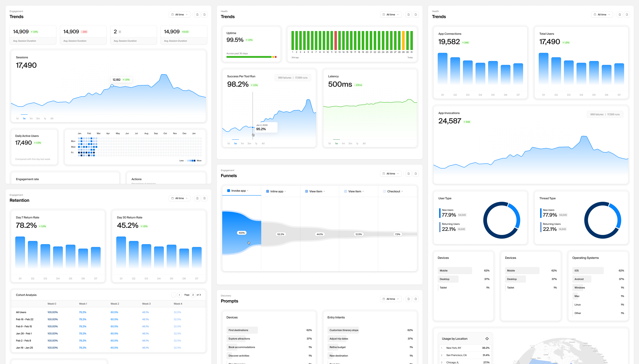This screenshot has width=639, height=364.
Task: Click the red day 12 uptime bar
Action: (335, 40)
